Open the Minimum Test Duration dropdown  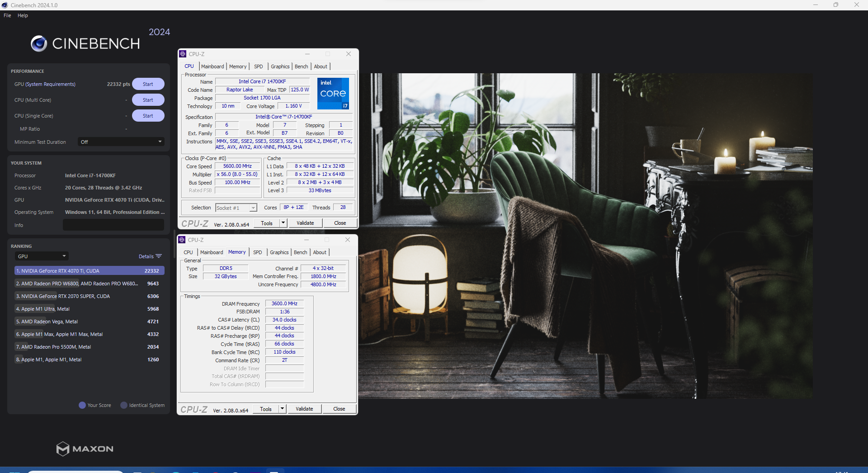[121, 142]
